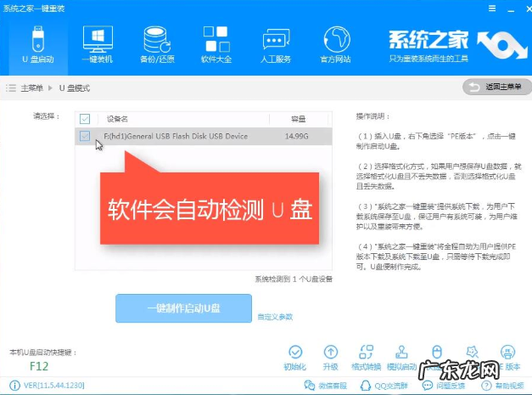Visit 官方网站 from toolbar
The height and width of the screenshot is (395, 532).
tap(335, 45)
